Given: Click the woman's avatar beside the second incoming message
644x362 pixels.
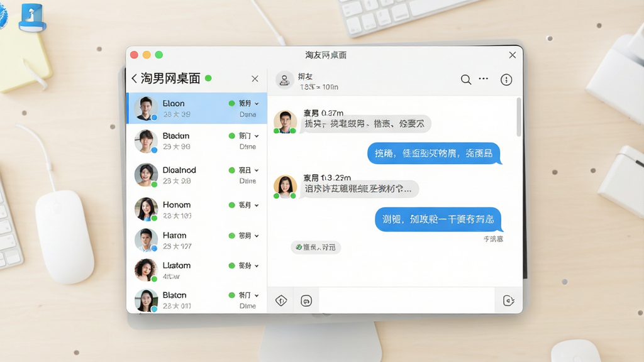Looking at the screenshot, I should 285,186.
